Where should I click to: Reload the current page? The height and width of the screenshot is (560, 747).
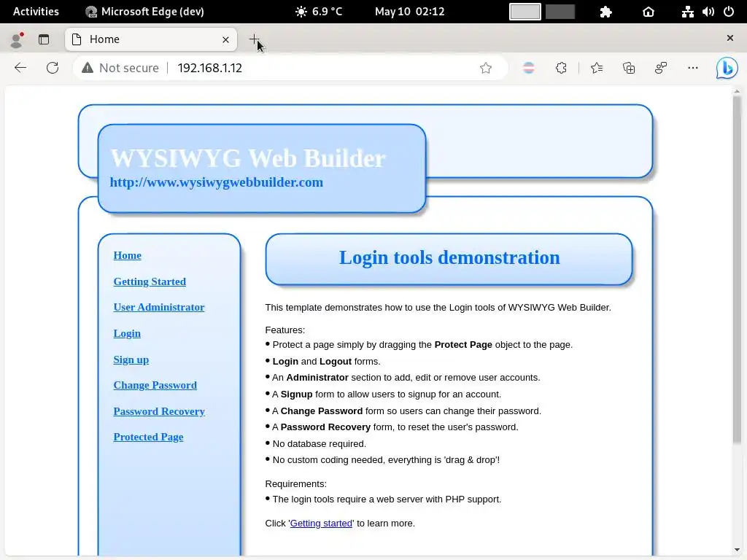53,68
